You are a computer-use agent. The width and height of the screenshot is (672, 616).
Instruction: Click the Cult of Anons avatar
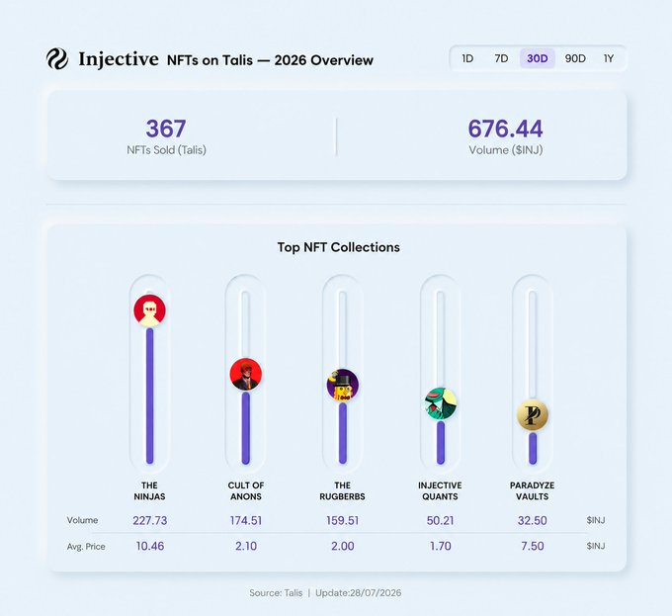point(245,374)
